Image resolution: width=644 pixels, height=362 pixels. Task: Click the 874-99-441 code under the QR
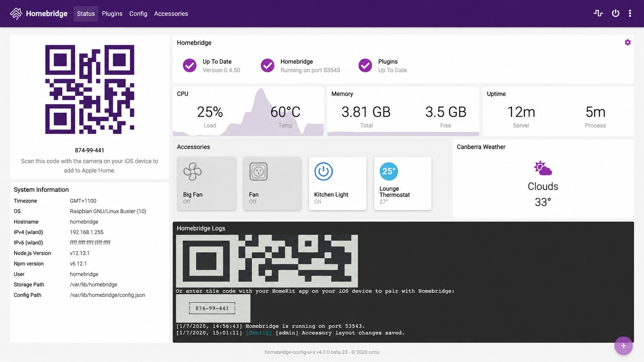(90, 150)
